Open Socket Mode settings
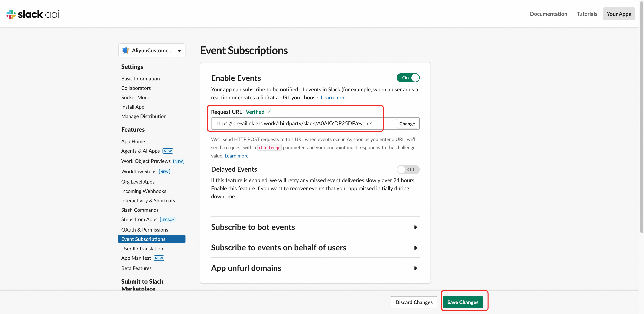 tap(136, 97)
